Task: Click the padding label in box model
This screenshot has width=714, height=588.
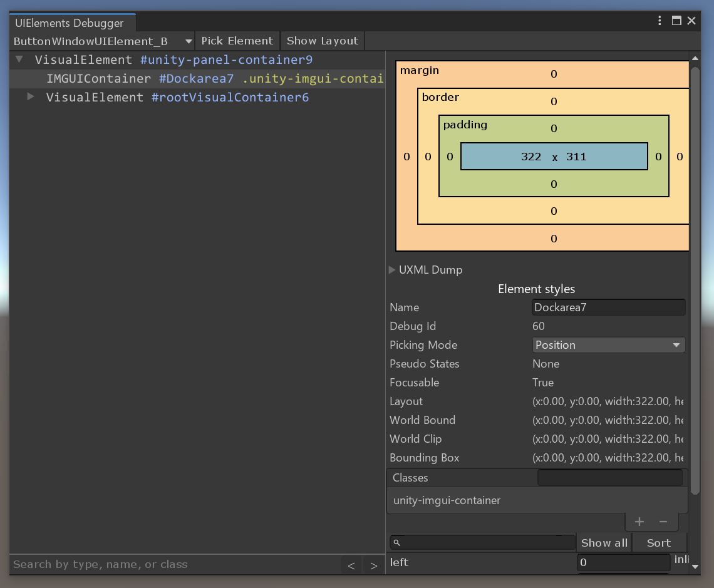Action: (465, 125)
